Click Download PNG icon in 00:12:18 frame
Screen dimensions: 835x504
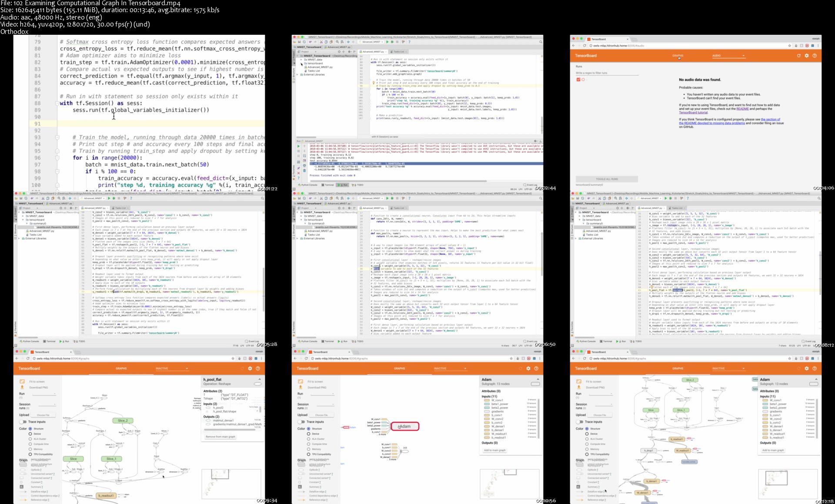tap(579, 387)
